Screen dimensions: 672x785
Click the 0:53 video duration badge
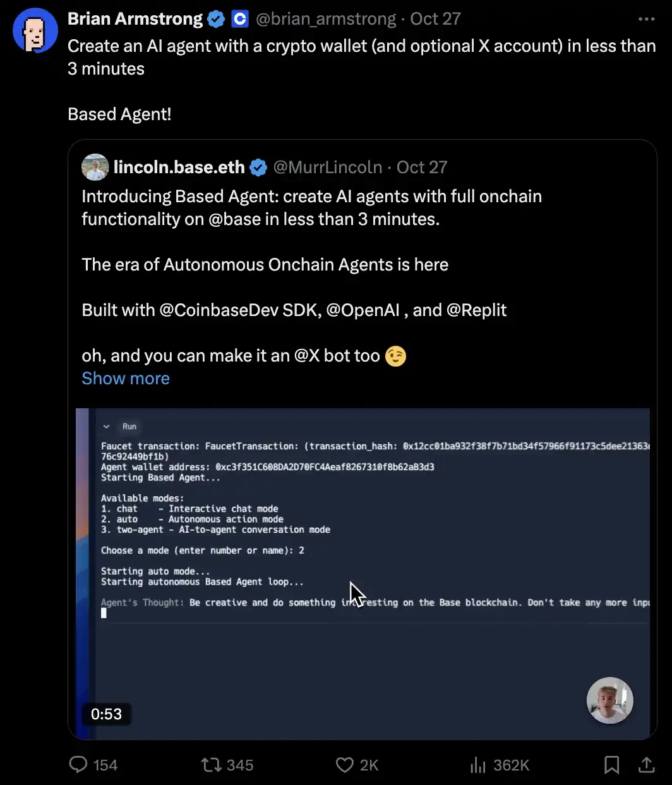tap(106, 714)
